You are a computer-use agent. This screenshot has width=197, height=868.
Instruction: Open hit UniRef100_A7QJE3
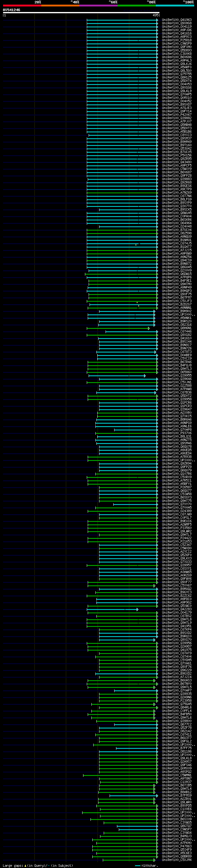coord(177,108)
